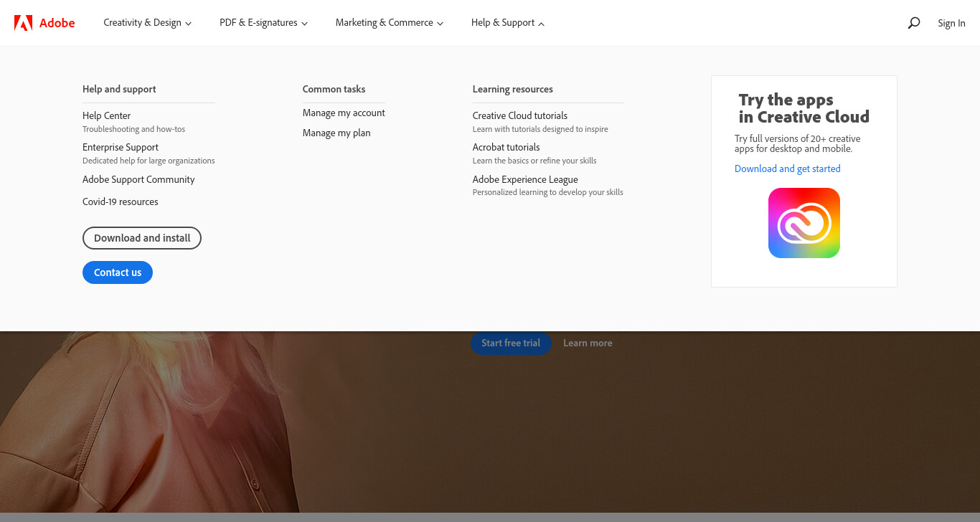Screen dimensions: 980x522
Task: Click Download and get started link
Action: coord(788,169)
